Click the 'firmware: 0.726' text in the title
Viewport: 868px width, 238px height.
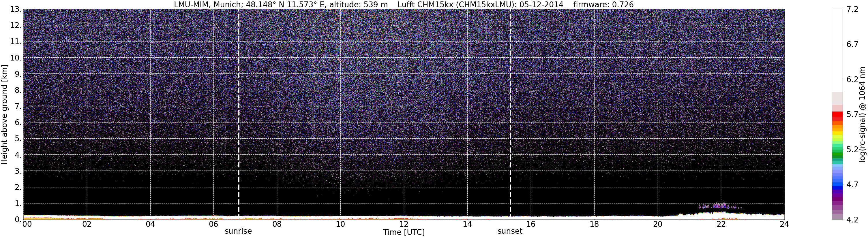point(603,4)
